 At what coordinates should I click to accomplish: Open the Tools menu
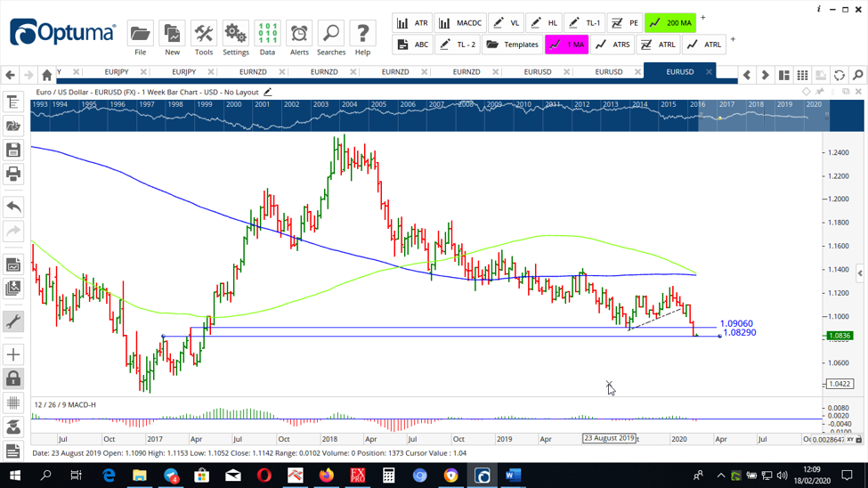pyautogui.click(x=204, y=38)
